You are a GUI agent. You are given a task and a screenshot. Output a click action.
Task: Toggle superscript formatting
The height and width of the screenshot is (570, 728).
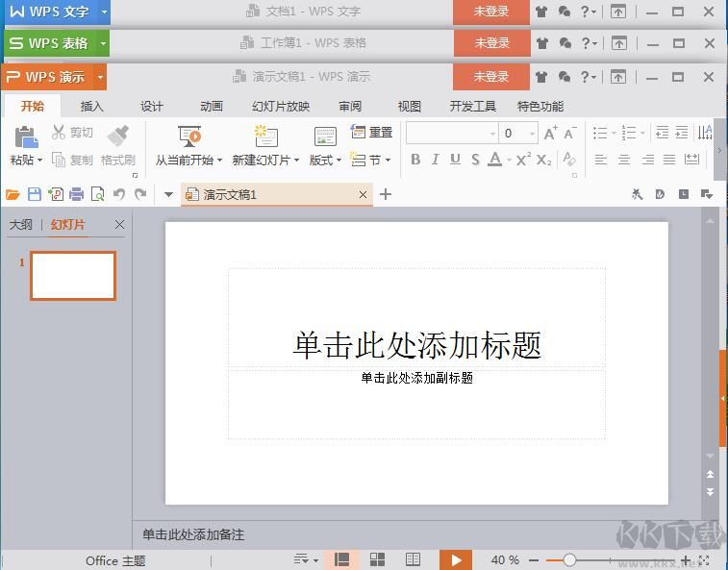(523, 160)
